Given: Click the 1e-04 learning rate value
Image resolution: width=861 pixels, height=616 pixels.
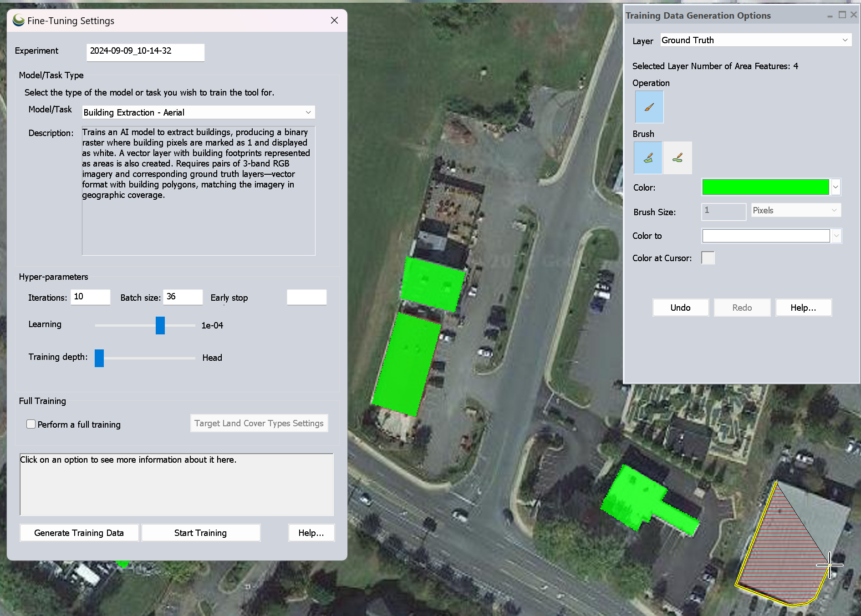Looking at the screenshot, I should pos(212,325).
